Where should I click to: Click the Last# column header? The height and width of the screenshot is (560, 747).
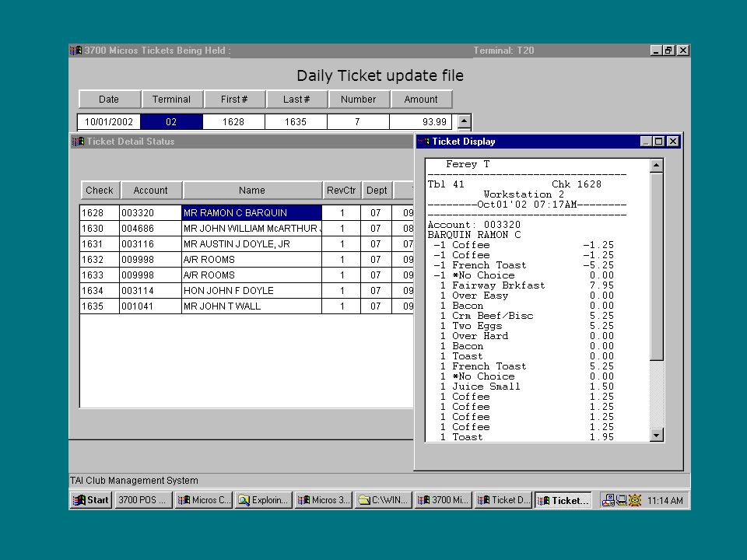296,99
